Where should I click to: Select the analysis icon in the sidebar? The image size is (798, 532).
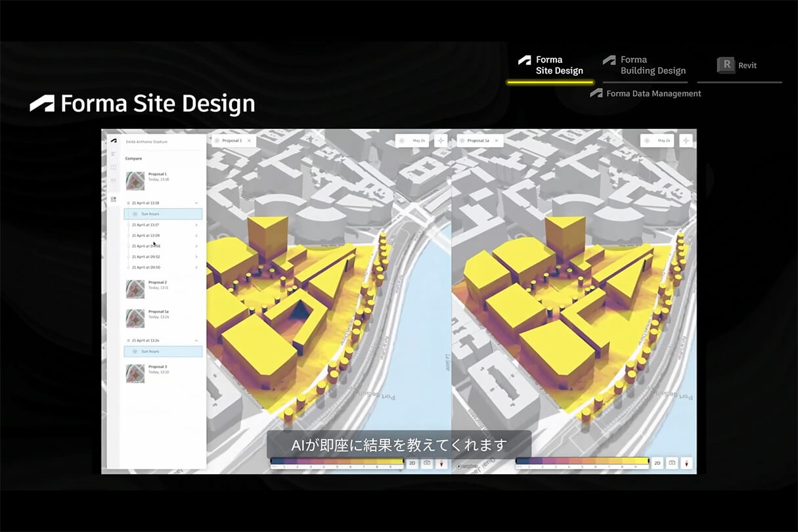(x=114, y=180)
